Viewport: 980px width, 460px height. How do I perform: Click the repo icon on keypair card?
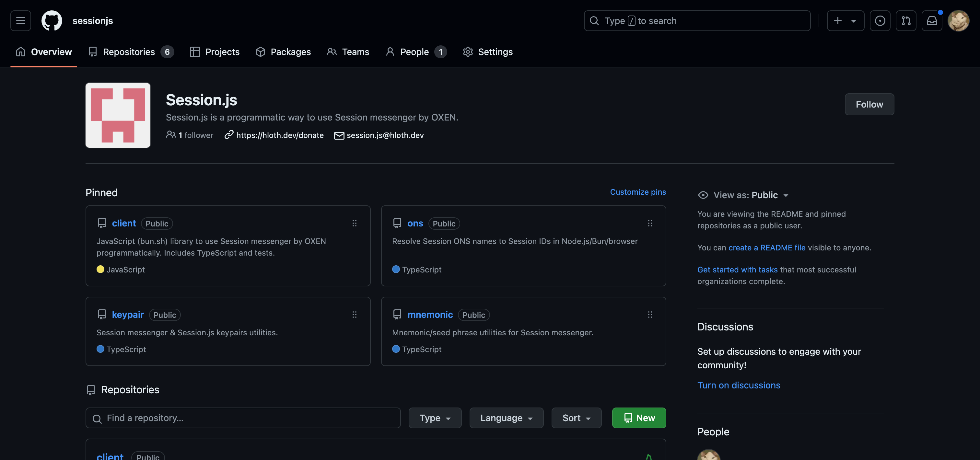coord(101,315)
